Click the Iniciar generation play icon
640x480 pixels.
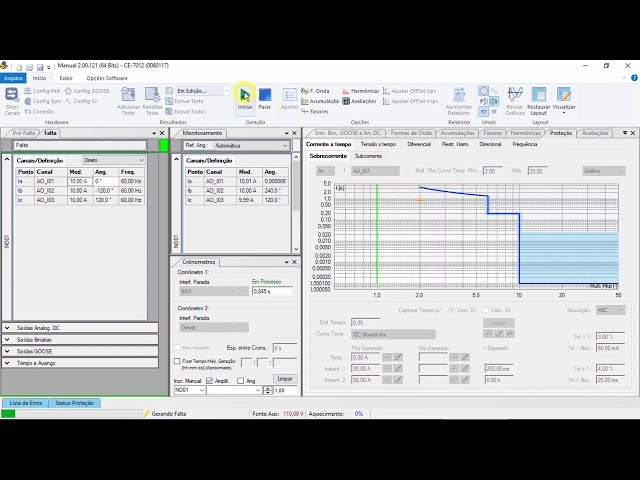click(245, 95)
